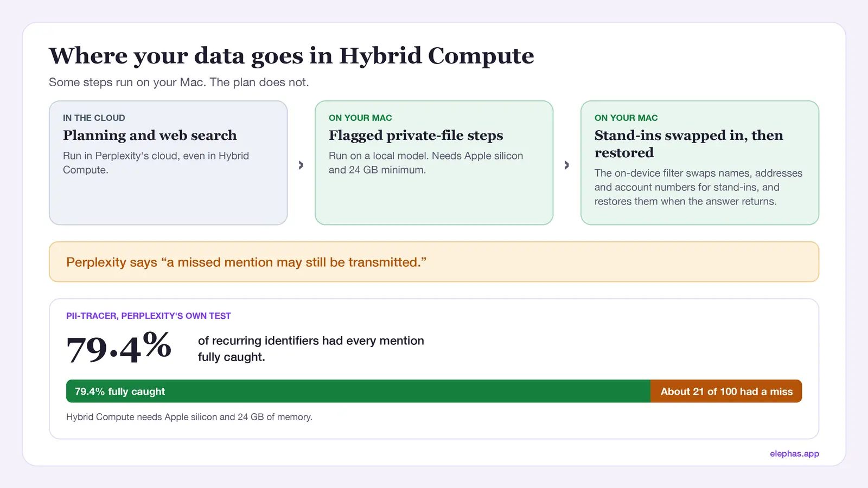
Task: Click the 'Where your data goes in Hybrid Compute' title
Action: coord(291,56)
